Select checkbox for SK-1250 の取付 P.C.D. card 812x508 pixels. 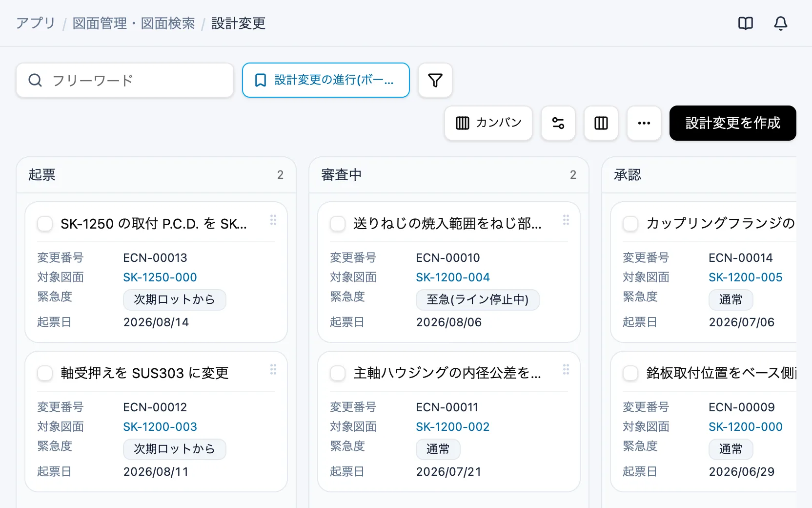[45, 224]
